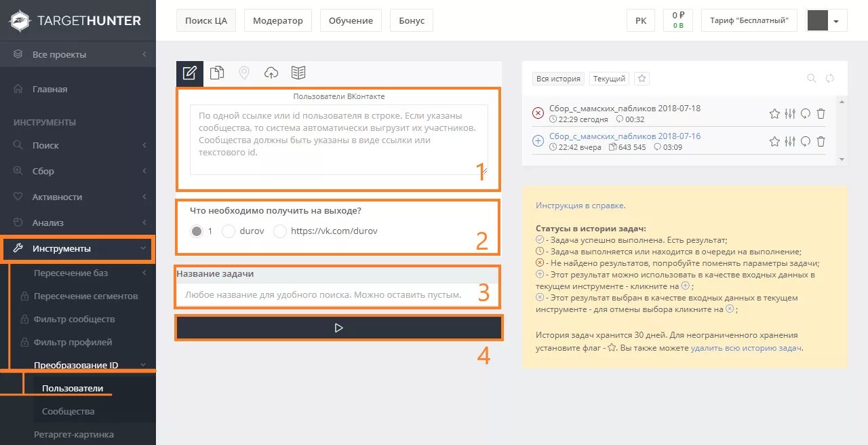868x445 pixels.
Task: Open the balance 0 ₽ button
Action: [x=678, y=20]
